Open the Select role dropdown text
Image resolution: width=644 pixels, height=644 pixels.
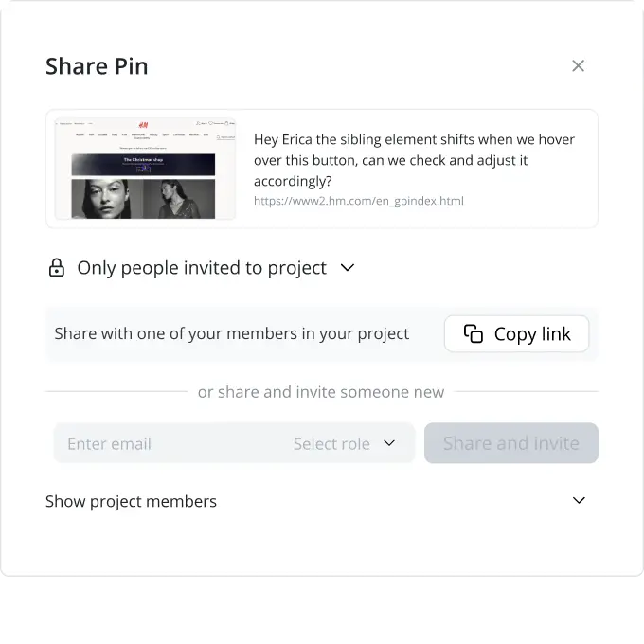[331, 443]
